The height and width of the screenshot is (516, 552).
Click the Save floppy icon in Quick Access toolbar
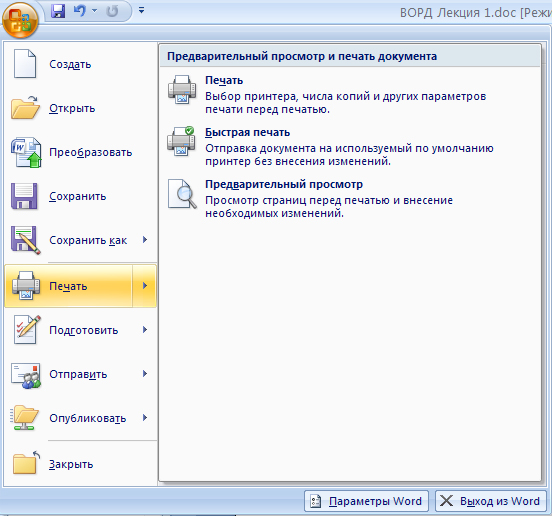58,11
